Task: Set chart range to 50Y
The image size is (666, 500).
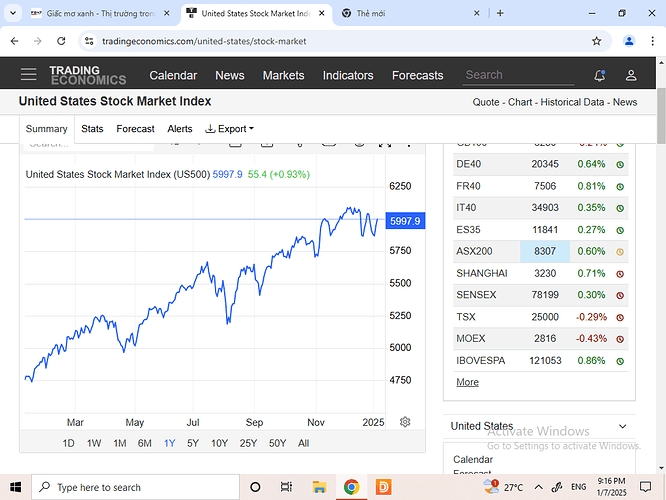Action: click(x=277, y=443)
